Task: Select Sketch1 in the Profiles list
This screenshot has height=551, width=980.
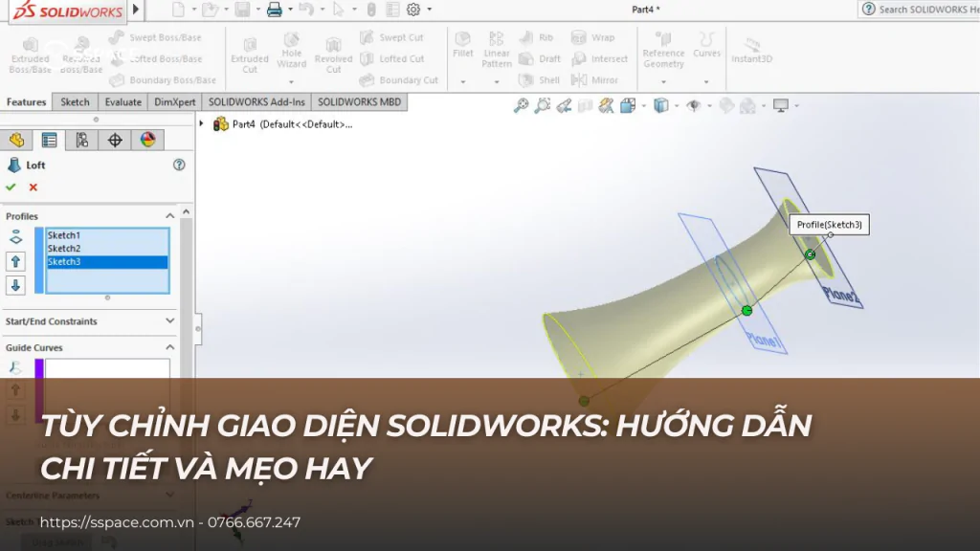Action: [x=107, y=235]
